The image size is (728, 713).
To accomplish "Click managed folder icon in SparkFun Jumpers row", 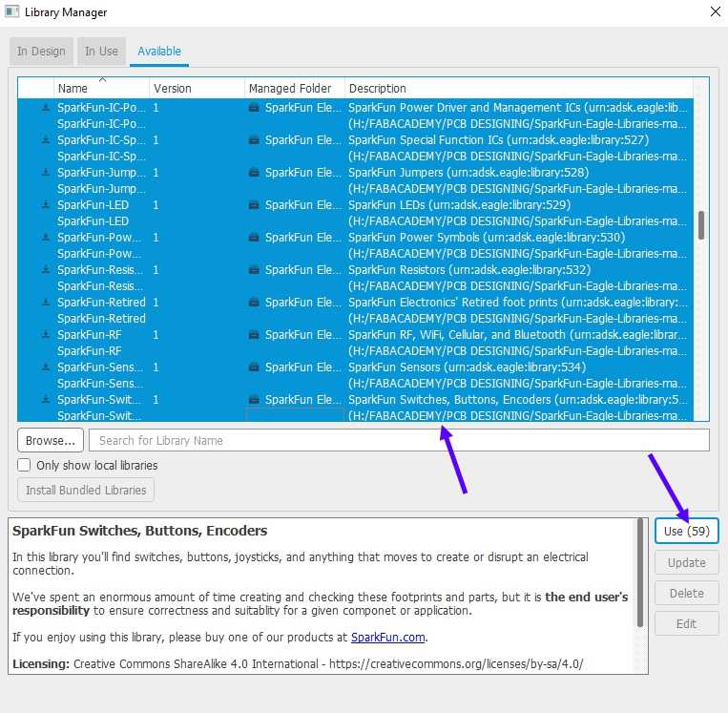I will [254, 173].
